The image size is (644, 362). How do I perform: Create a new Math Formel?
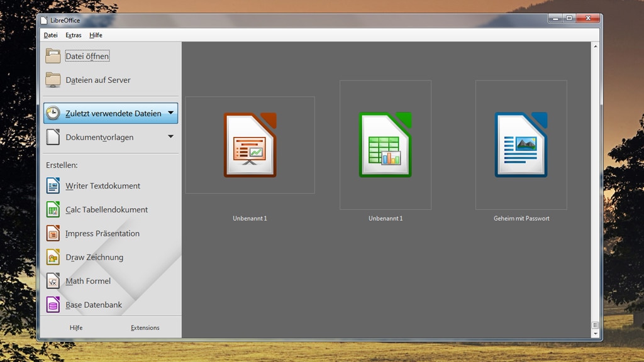88,281
